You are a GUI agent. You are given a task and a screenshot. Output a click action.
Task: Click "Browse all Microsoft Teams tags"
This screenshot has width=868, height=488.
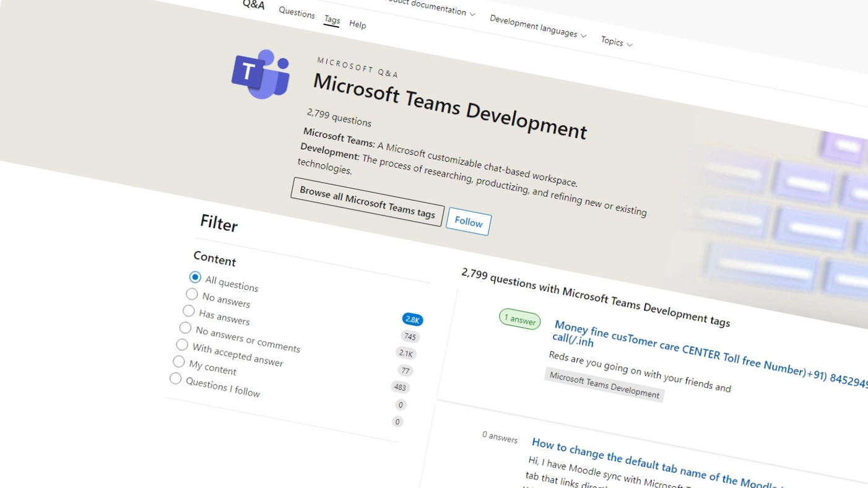click(x=367, y=201)
